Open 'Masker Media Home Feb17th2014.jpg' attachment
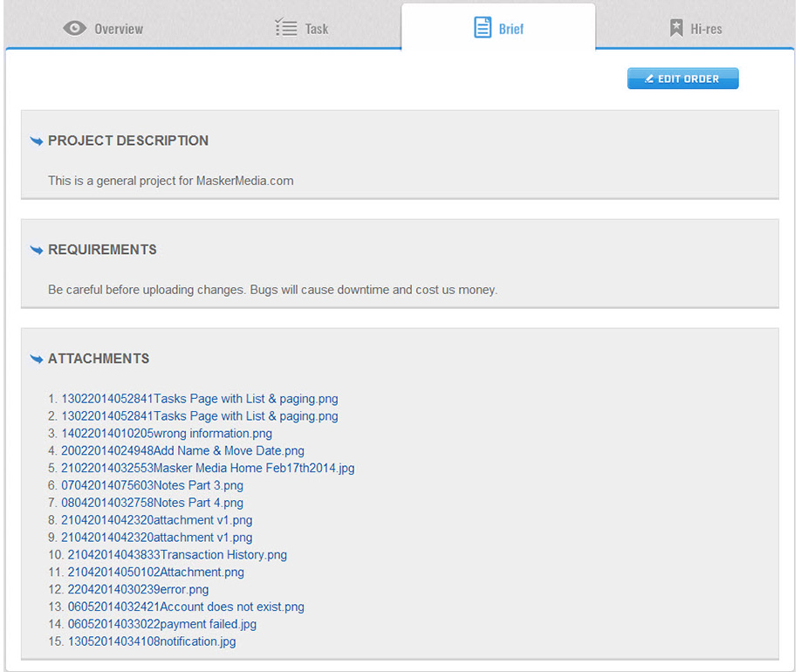 (208, 468)
